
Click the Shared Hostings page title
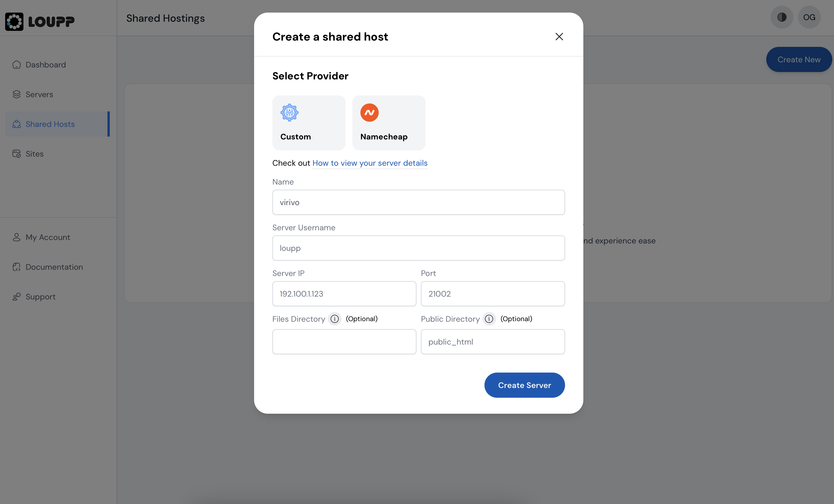coord(165,18)
